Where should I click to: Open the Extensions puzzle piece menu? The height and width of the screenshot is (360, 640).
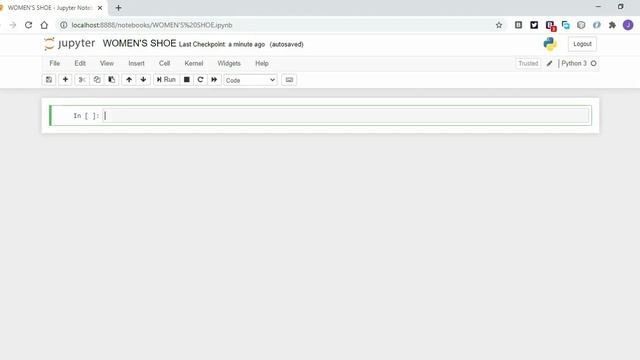(x=612, y=25)
